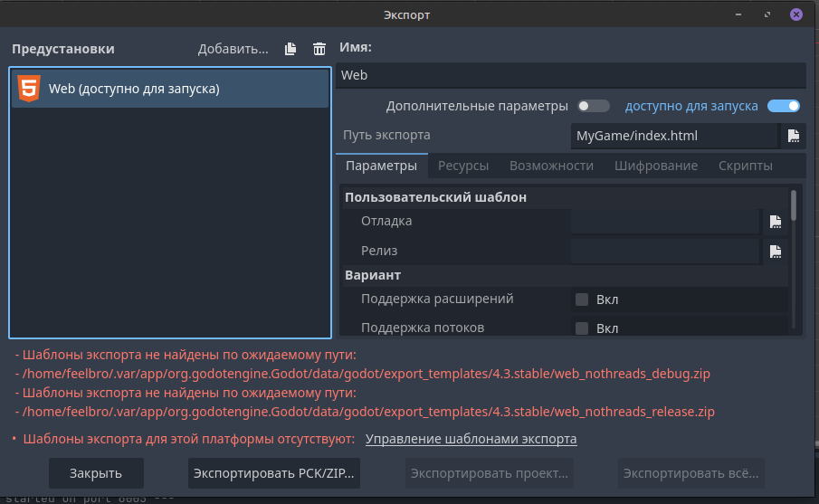This screenshot has height=504, width=819.
Task: Click the duplicate preset icon
Action: [290, 49]
